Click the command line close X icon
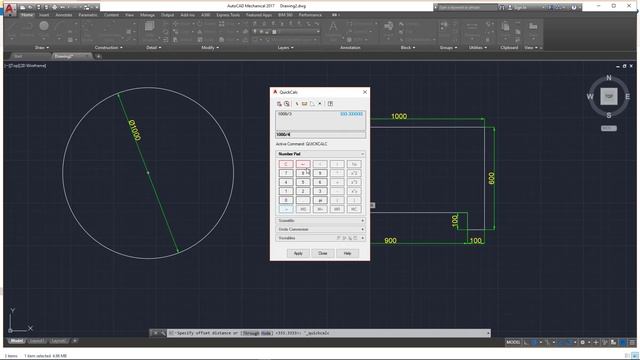 tap(156, 333)
